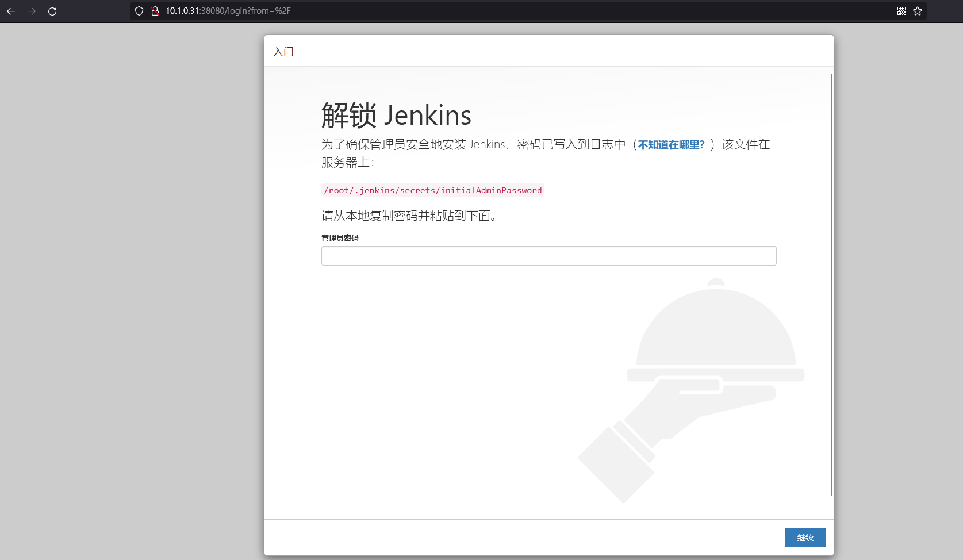Open the shield tracking protection icon
Screen dimensions: 963x560
(x=139, y=11)
